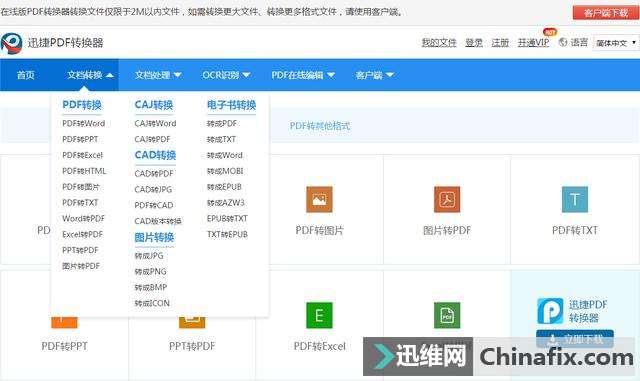Click the 客户端下载 red button
Image resolution: width=640 pixels, height=381 pixels.
click(606, 13)
